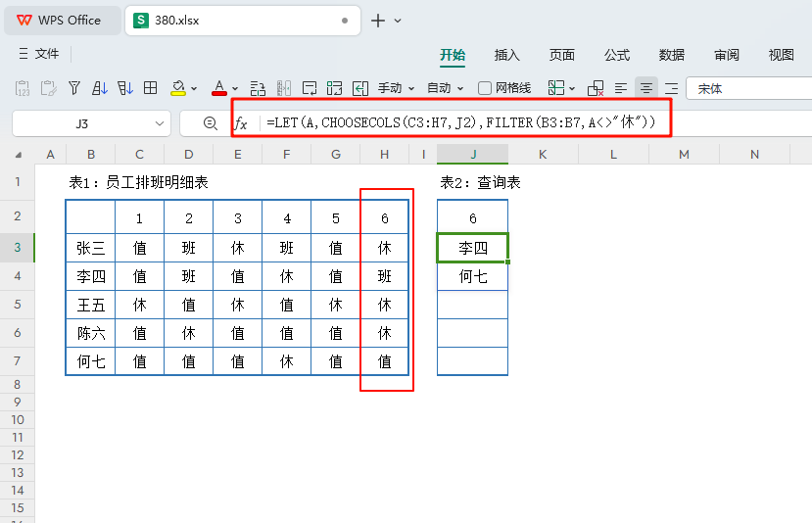The width and height of the screenshot is (812, 523).
Task: Select column C header
Action: tap(139, 155)
